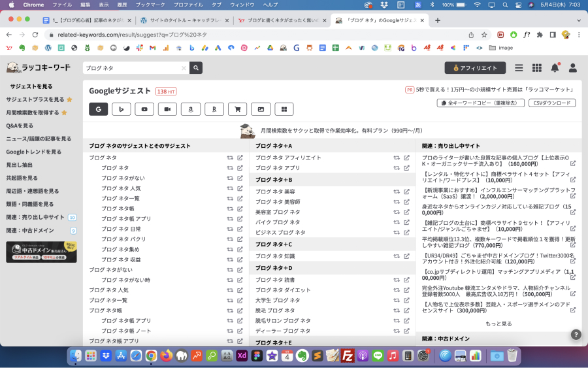Open external link for ブログ ネタ アフィリエイト
The height and width of the screenshot is (368, 588).
(x=406, y=158)
